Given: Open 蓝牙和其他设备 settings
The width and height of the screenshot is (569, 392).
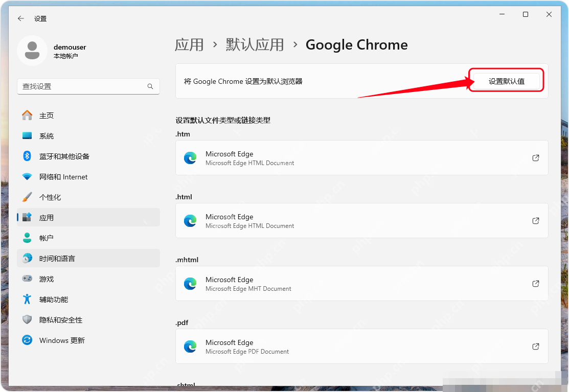Looking at the screenshot, I should coord(88,156).
